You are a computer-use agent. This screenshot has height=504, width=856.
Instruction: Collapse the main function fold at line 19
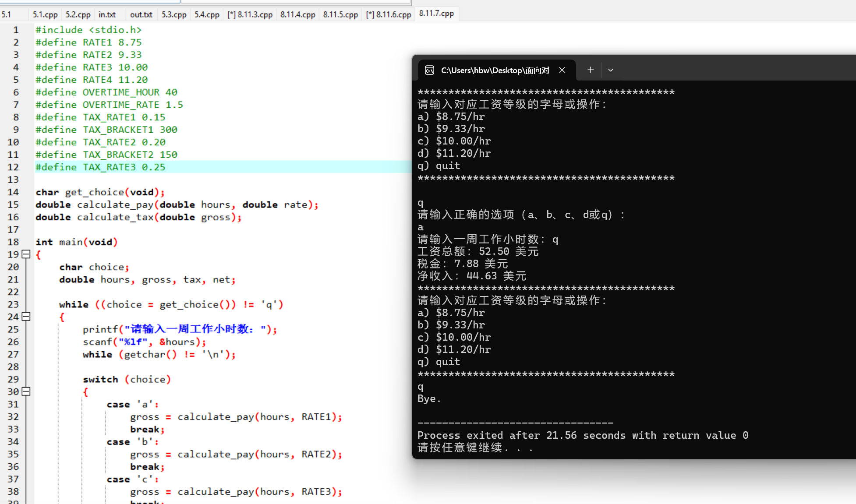[26, 254]
